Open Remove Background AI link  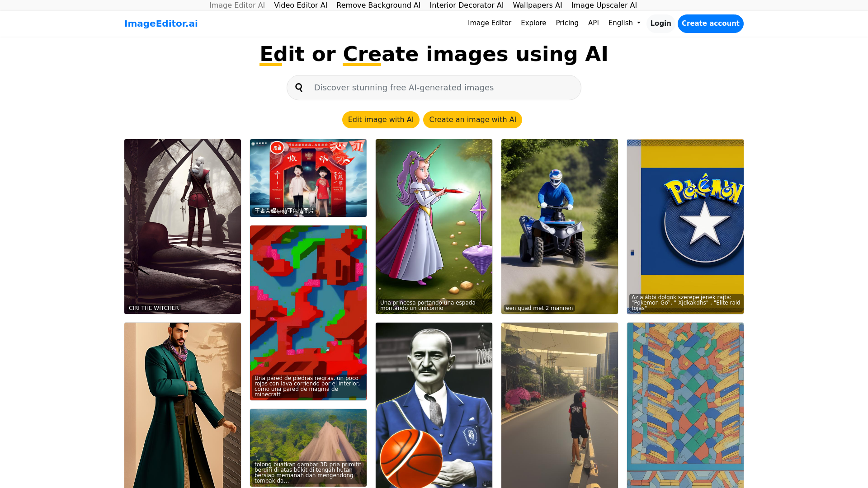[378, 5]
